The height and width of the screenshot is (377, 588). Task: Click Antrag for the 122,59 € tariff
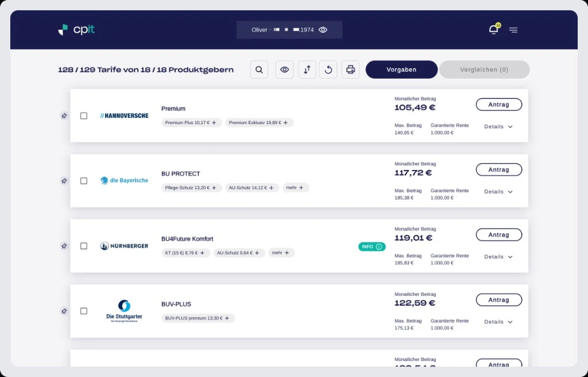tap(499, 300)
